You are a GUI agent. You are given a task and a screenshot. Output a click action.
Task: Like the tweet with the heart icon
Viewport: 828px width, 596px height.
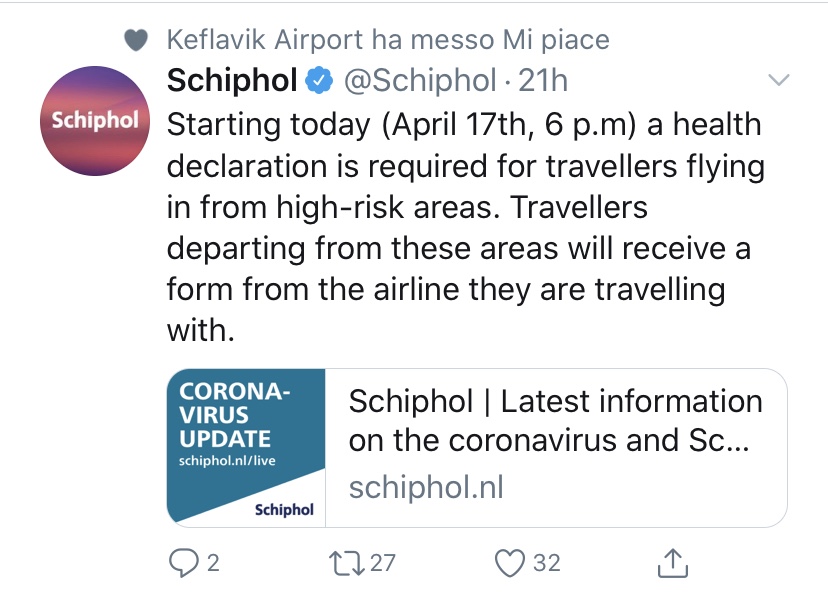[x=510, y=563]
